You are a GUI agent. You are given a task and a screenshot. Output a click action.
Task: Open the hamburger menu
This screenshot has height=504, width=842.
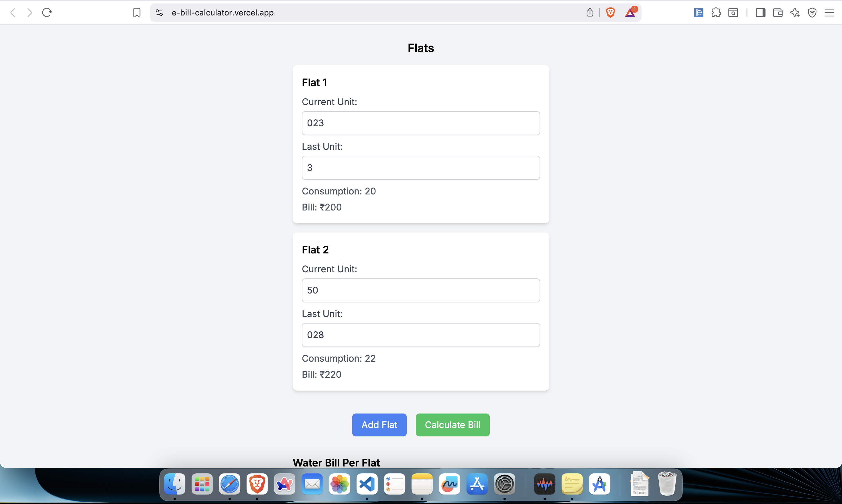coord(830,13)
